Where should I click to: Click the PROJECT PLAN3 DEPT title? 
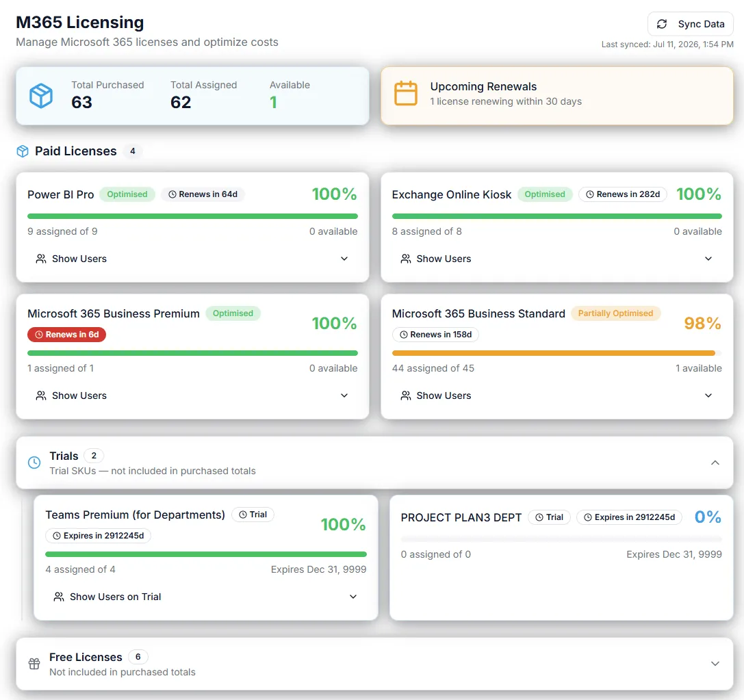[461, 518]
